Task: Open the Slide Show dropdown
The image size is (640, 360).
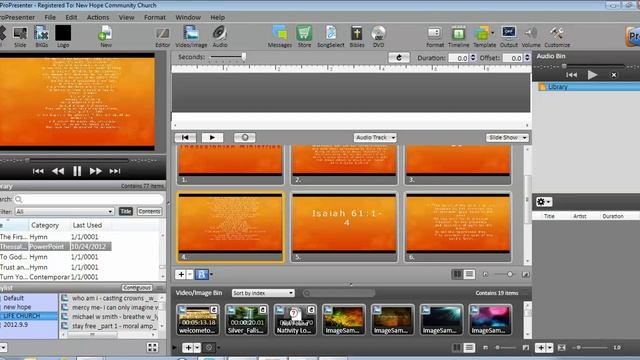Action: [507, 138]
